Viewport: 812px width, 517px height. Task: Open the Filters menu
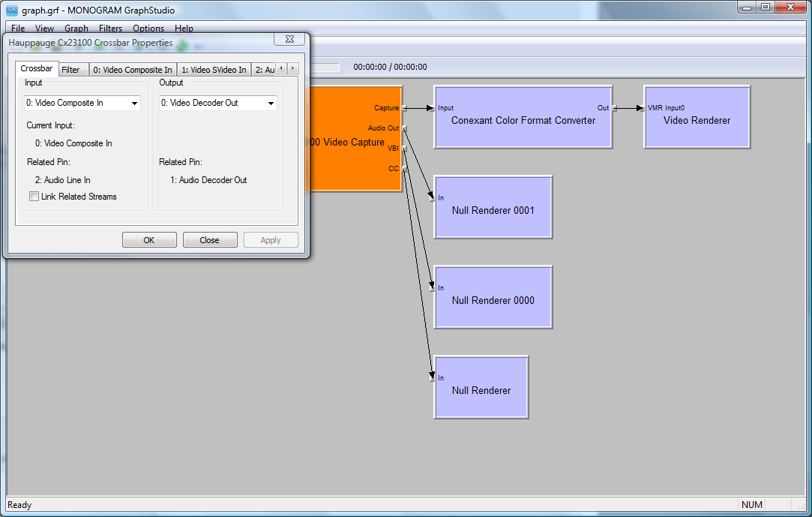click(x=110, y=28)
